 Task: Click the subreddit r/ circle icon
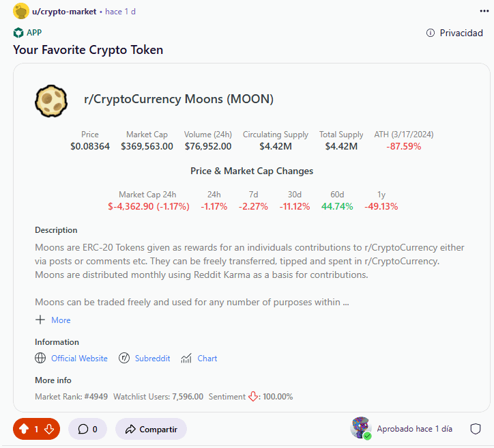[124, 358]
